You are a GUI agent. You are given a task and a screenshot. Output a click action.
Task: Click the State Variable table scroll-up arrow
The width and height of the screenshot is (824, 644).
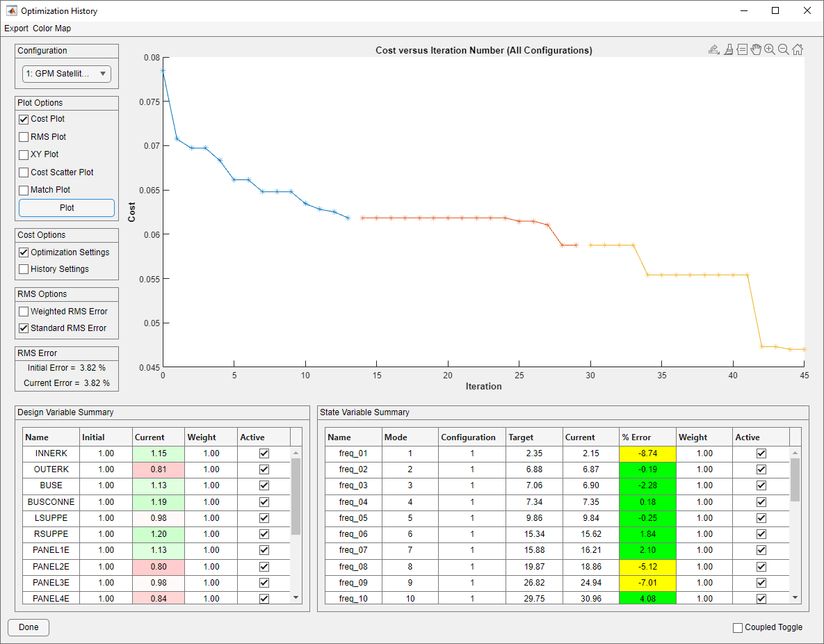coord(795,453)
